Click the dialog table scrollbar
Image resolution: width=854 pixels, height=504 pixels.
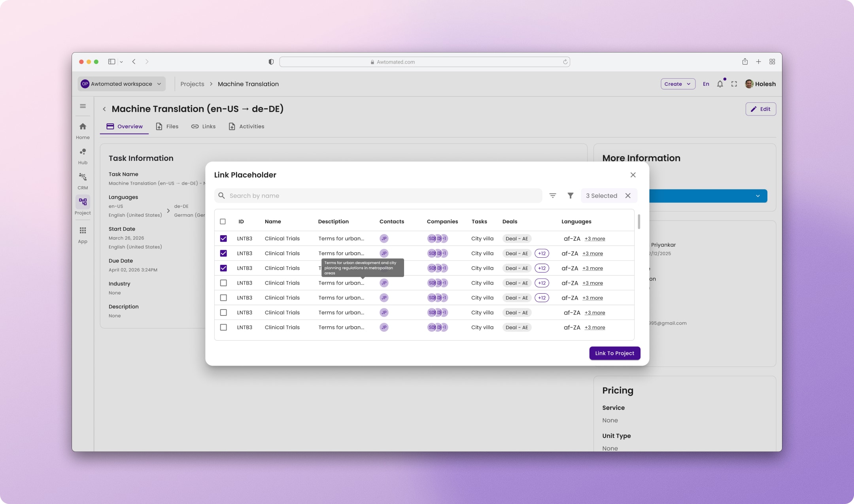[x=639, y=222]
